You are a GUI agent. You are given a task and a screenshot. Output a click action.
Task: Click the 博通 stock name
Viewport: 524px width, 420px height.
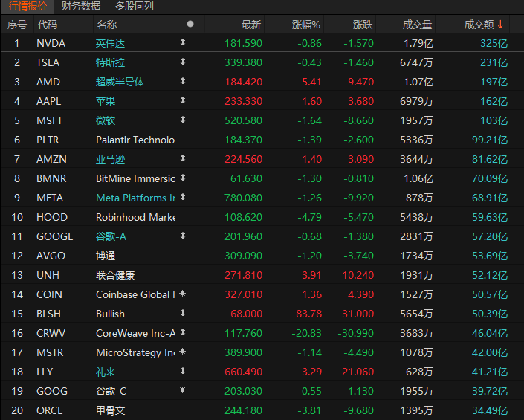click(x=106, y=256)
